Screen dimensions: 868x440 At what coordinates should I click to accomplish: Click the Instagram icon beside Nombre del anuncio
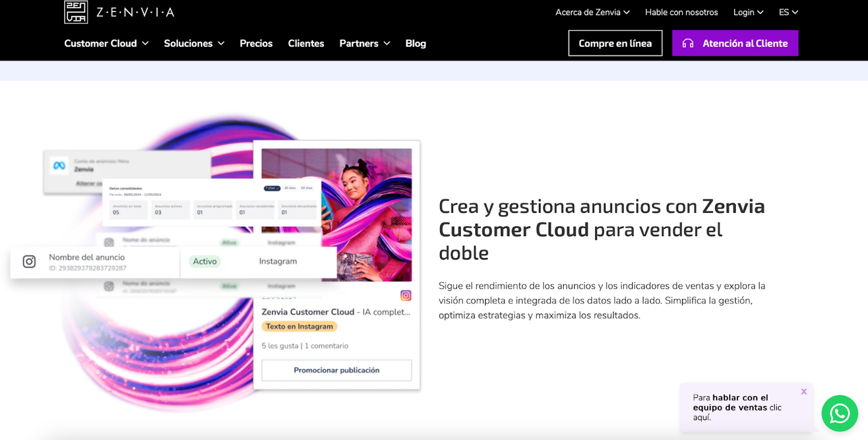29,261
